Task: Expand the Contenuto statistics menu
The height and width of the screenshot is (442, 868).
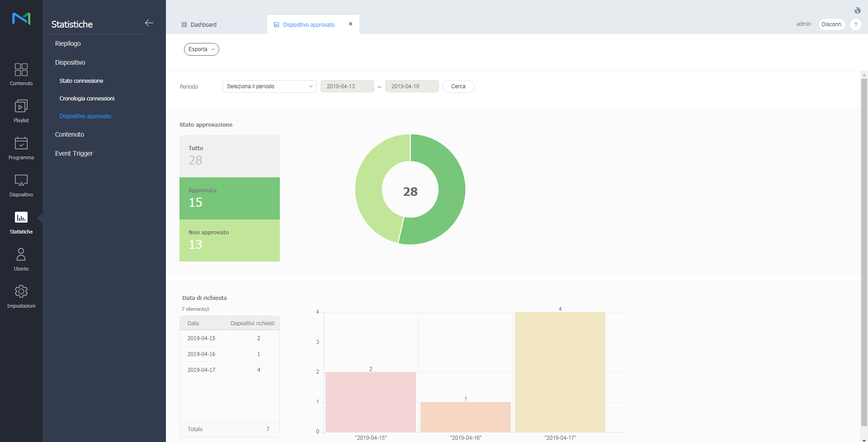Action: (x=70, y=134)
